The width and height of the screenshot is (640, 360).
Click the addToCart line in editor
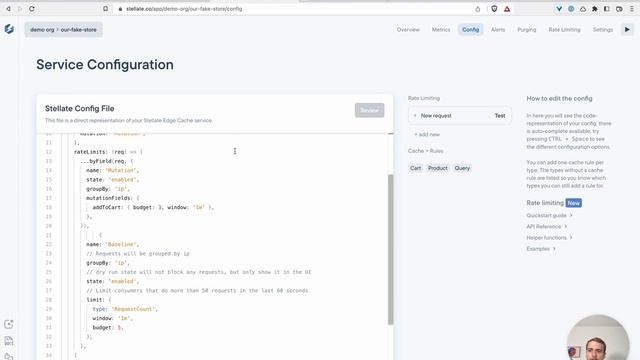point(153,207)
